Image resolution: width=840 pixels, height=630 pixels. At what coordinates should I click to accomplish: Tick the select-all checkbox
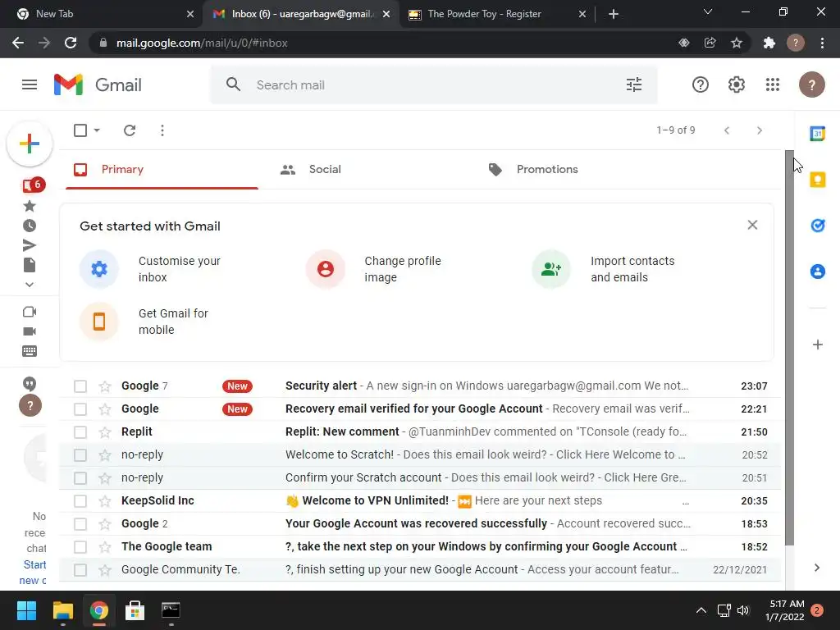80,130
